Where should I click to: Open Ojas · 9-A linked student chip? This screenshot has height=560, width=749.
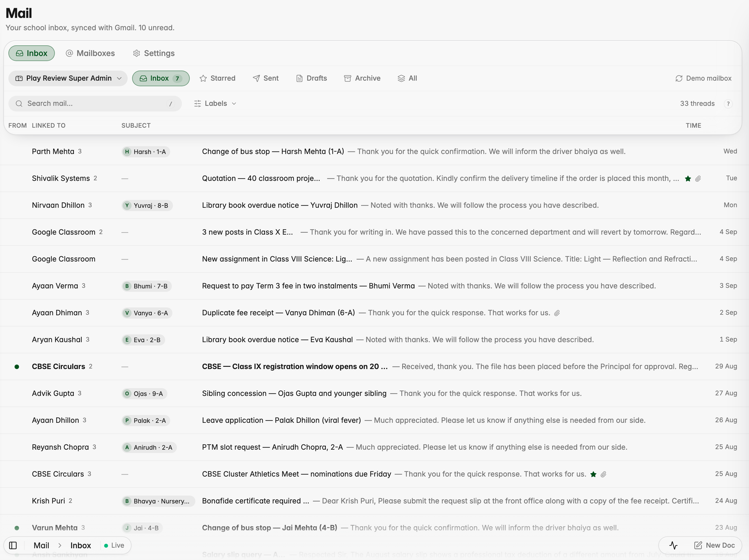144,394
